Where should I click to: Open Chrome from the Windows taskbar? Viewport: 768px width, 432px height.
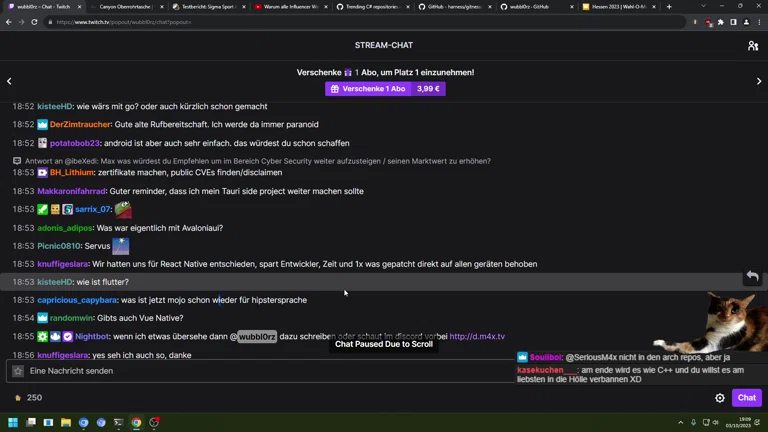pos(136,423)
